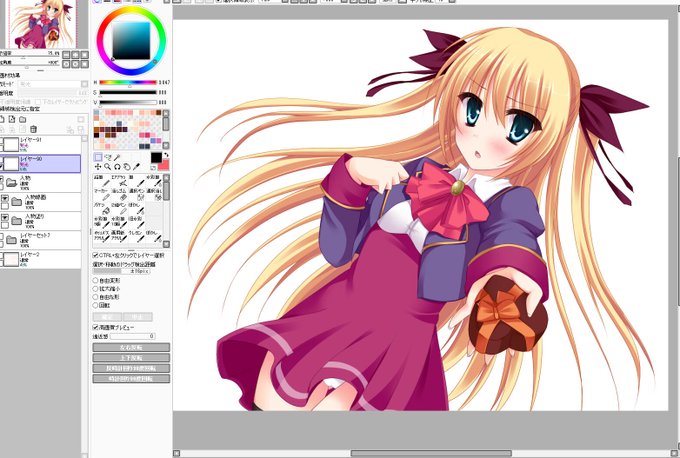The height and width of the screenshot is (458, 680).
Task: Select layer レイヤー91
Action: tap(40, 144)
